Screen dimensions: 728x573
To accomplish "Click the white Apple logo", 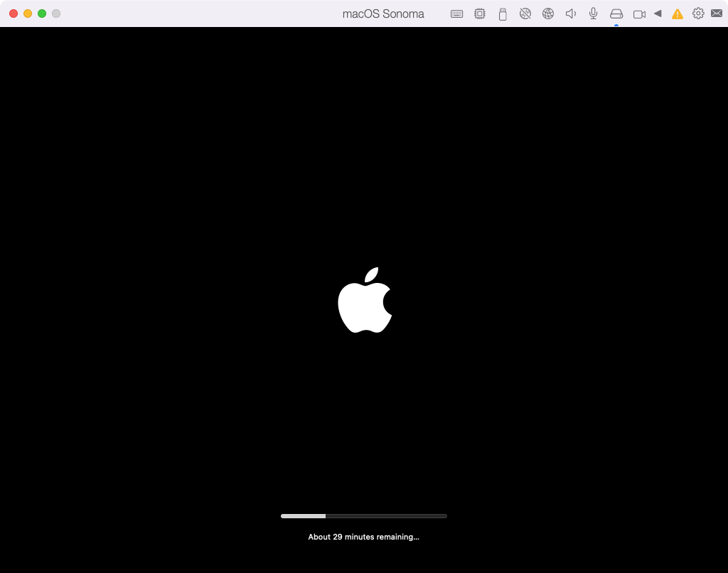I will [x=364, y=301].
